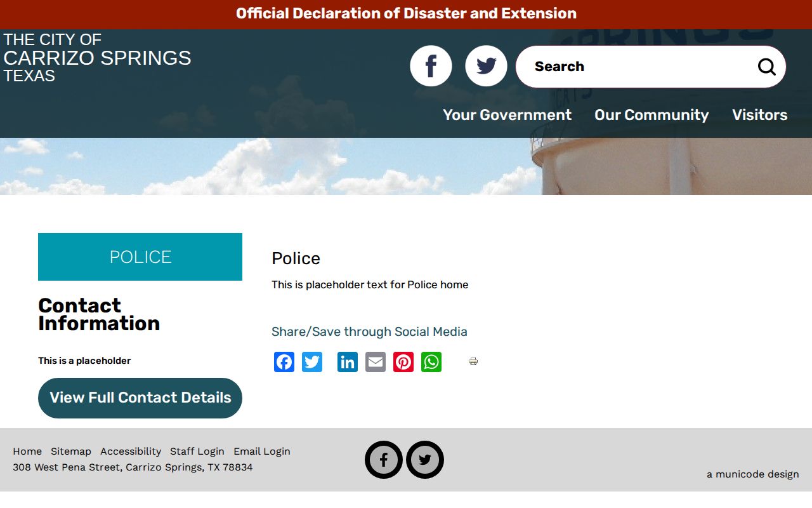The width and height of the screenshot is (812, 508).
Task: Click the 308 West Pena Street address
Action: pos(133,467)
